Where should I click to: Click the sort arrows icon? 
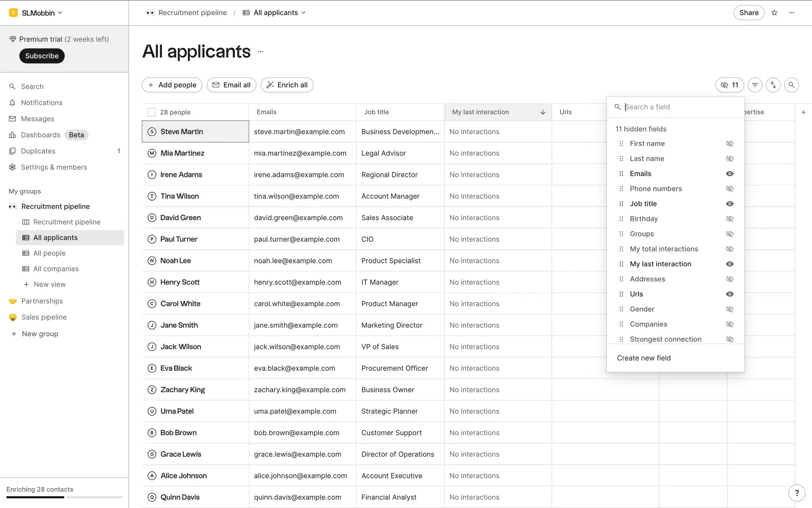(x=773, y=85)
